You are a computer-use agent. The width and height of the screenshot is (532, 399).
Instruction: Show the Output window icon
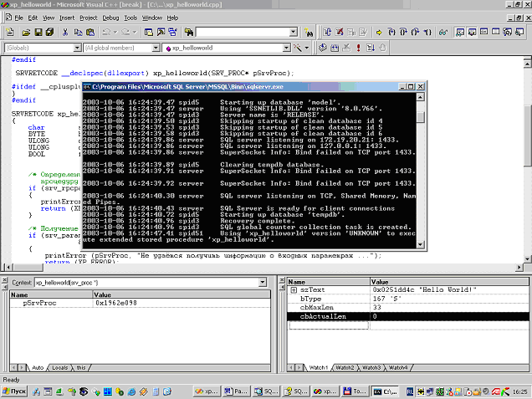[161, 33]
